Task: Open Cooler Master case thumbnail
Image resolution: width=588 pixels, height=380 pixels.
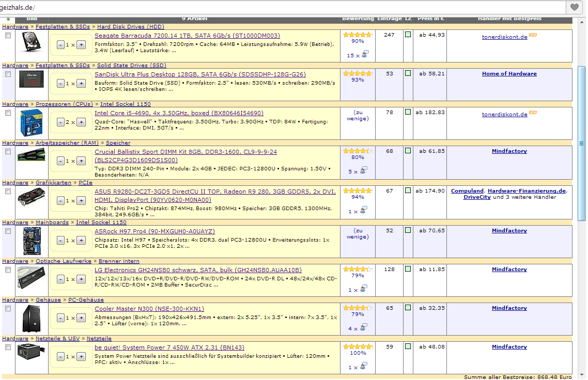Action: (x=32, y=319)
